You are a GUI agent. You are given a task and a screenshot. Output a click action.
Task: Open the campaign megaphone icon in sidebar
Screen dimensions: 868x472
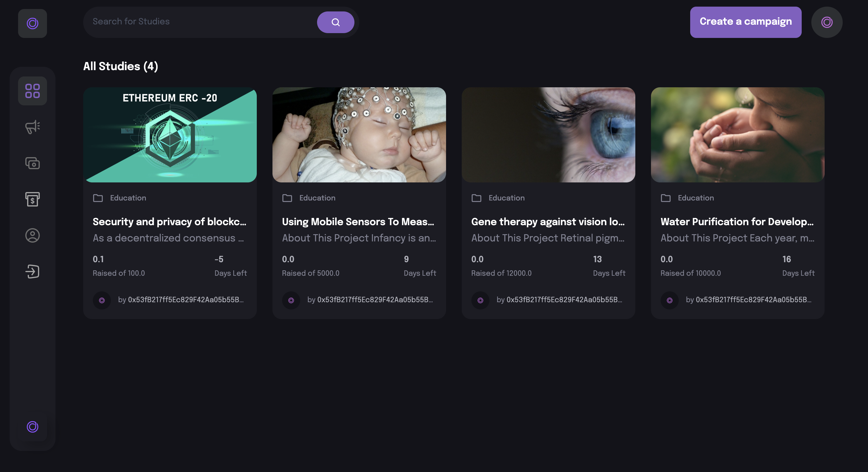(32, 127)
